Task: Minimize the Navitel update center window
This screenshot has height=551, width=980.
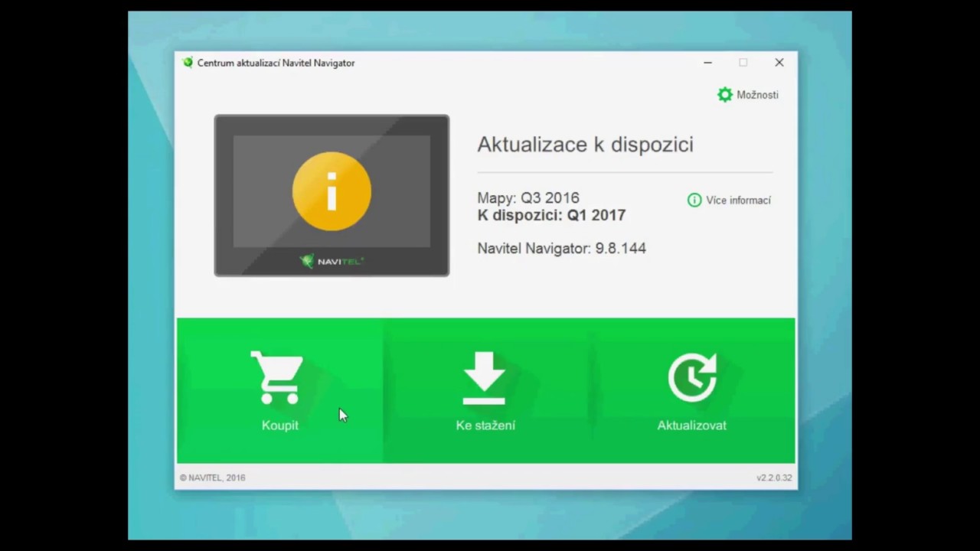Action: [x=707, y=63]
